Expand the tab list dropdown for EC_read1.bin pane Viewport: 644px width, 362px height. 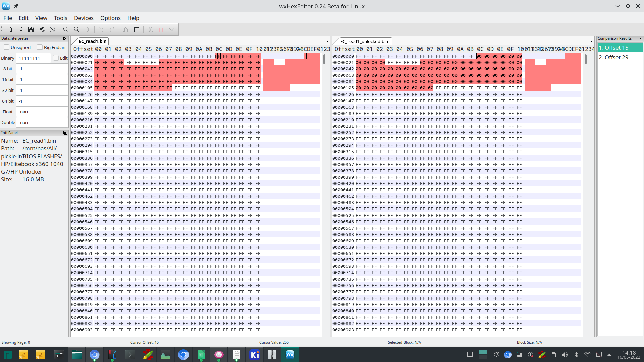327,41
